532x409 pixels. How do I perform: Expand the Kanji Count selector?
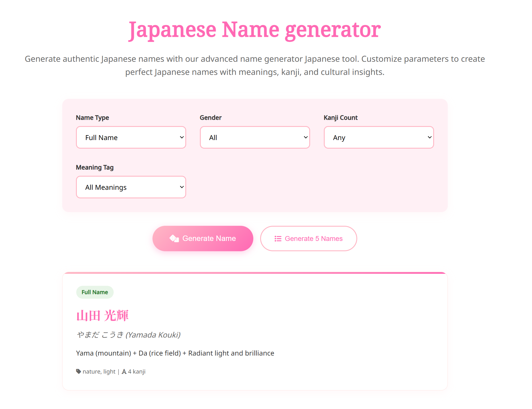pyautogui.click(x=378, y=137)
